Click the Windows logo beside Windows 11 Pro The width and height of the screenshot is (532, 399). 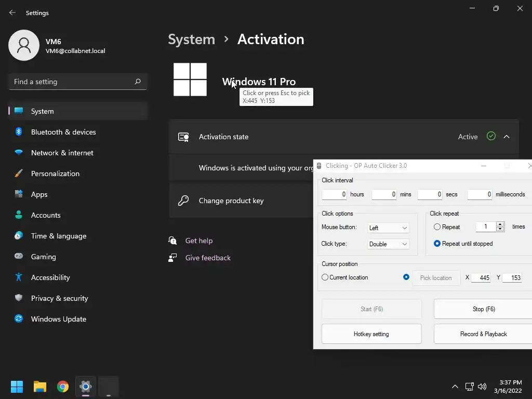point(190,79)
